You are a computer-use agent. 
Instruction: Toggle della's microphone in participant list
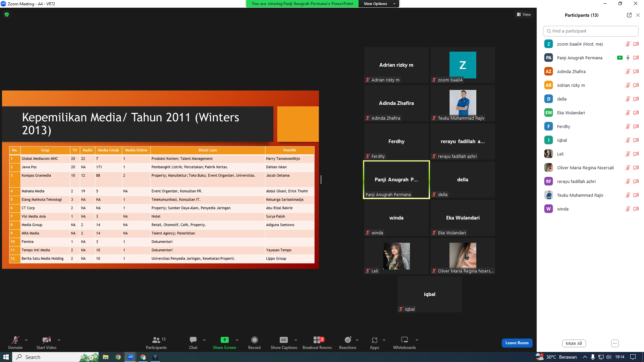(x=628, y=99)
